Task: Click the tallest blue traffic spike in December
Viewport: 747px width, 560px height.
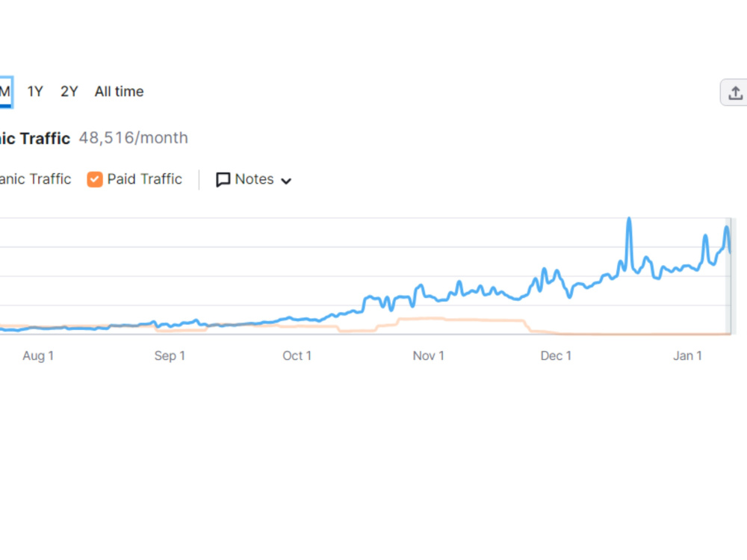Action: (x=629, y=220)
